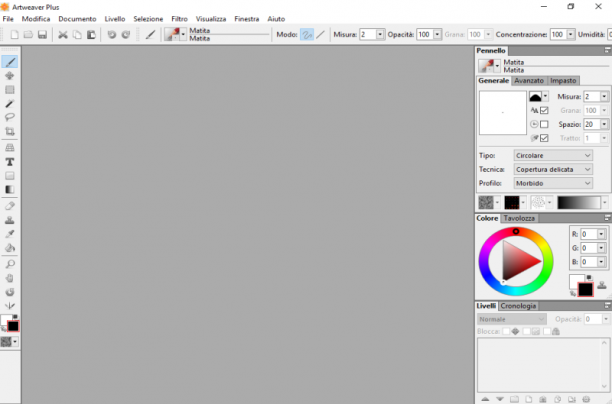Open the Profilo dropdown showing Morbido
This screenshot has height=404, width=612.
[x=553, y=183]
